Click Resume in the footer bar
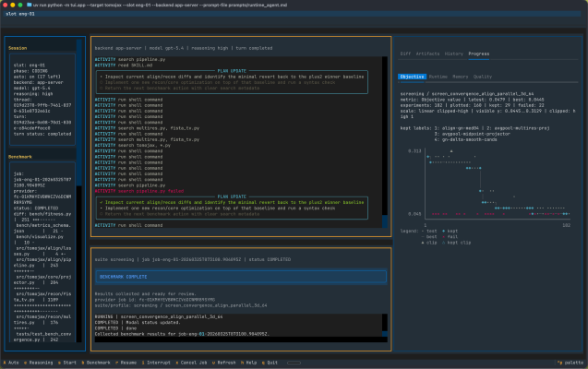Image resolution: width=588 pixels, height=369 pixels. (126, 363)
